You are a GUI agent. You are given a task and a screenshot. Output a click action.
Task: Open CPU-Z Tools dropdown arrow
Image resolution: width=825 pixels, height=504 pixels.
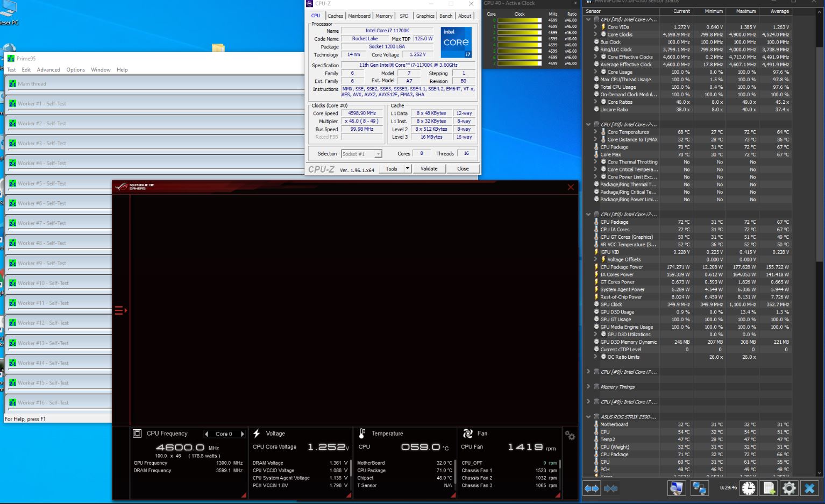coord(408,169)
